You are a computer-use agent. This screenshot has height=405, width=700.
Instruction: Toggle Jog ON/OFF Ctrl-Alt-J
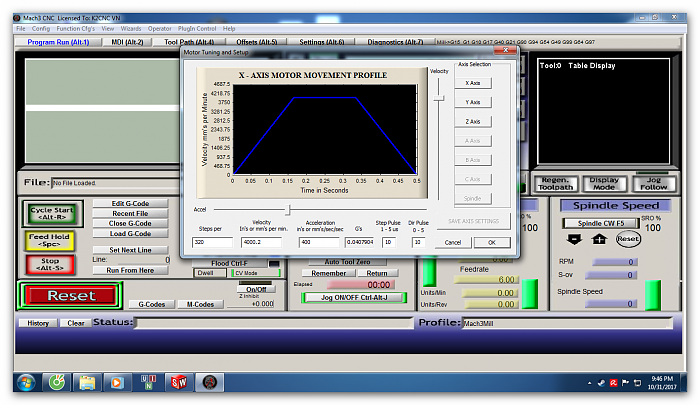click(354, 297)
